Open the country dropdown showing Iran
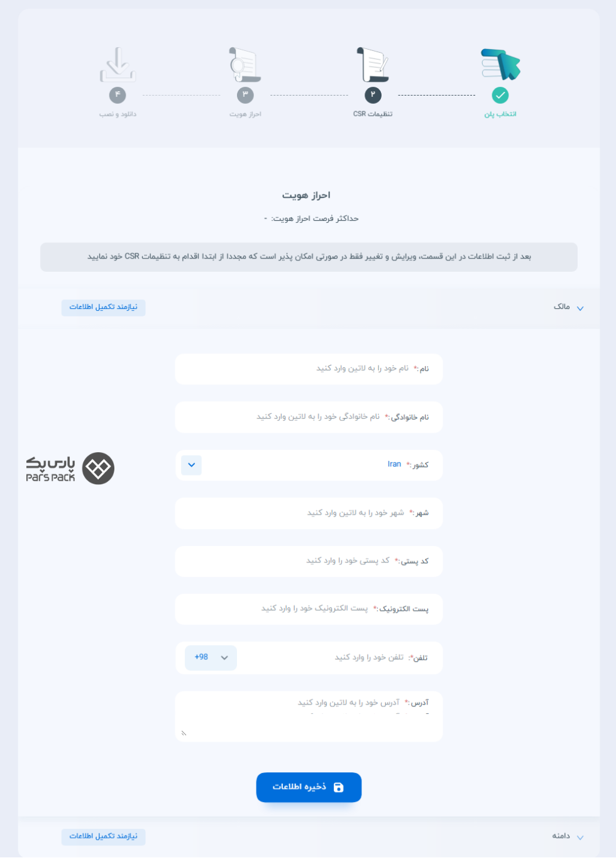This screenshot has height=858, width=616. point(191,465)
